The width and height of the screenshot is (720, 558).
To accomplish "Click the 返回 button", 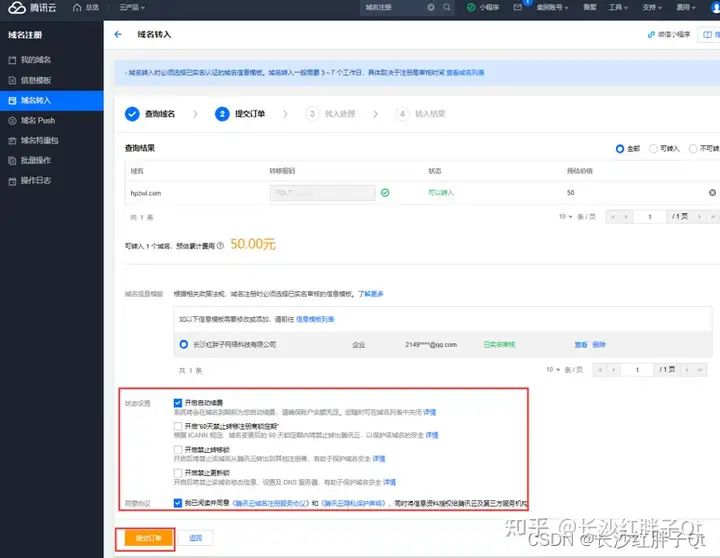I will tap(196, 538).
